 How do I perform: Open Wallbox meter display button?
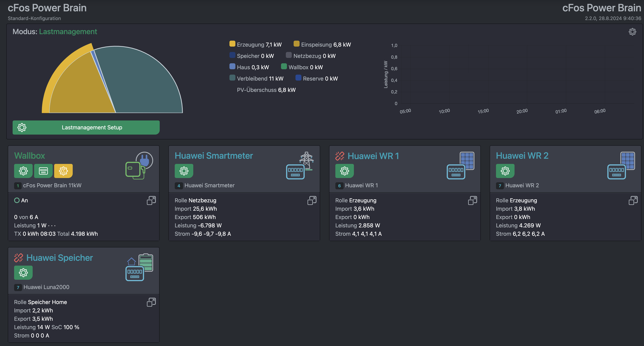pos(43,171)
